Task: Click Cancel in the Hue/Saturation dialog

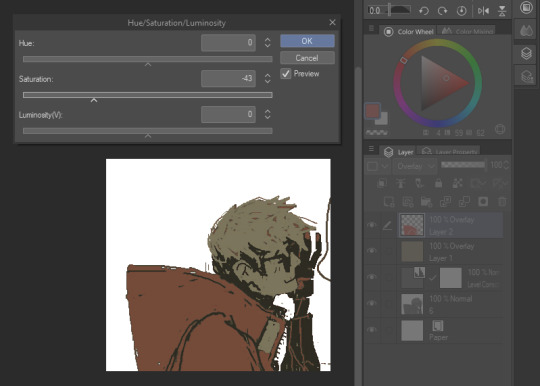Action: [307, 58]
